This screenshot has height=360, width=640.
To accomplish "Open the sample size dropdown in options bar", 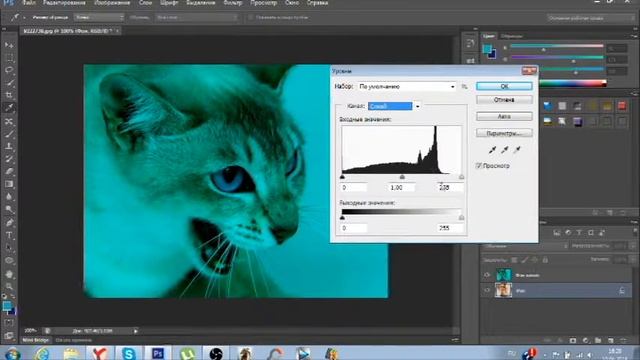I will pyautogui.click(x=99, y=18).
